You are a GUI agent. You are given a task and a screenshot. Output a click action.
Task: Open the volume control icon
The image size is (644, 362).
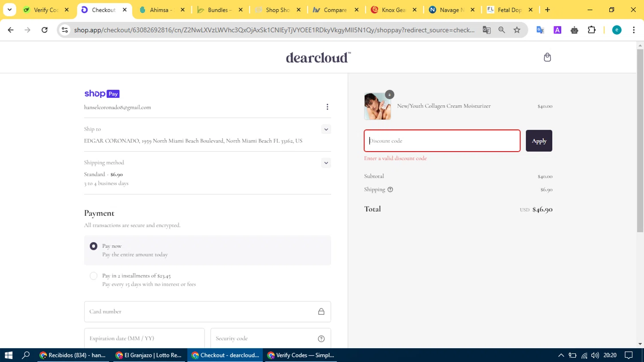pos(595,355)
